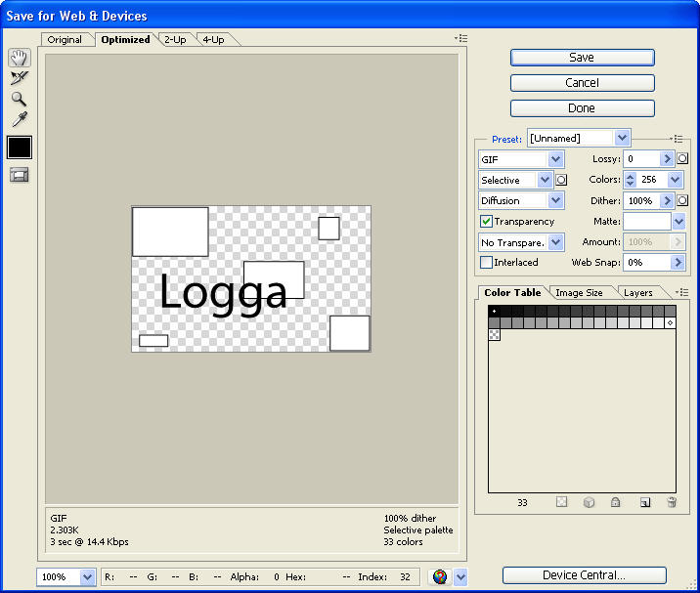Viewport: 700px width, 593px height.
Task: Switch to the Image Size tab
Action: point(580,293)
